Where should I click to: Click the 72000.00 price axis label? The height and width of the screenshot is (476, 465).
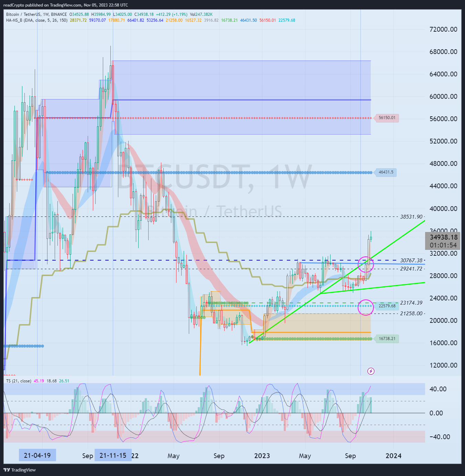(444, 29)
